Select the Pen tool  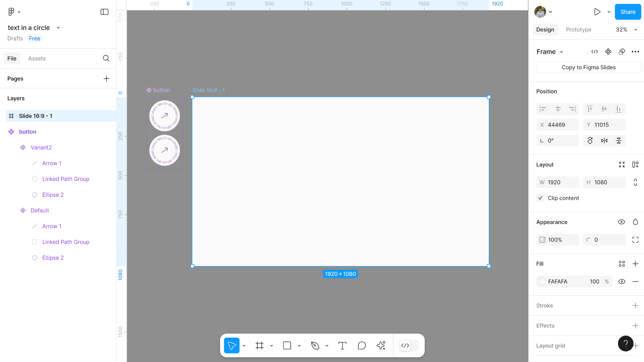(315, 346)
